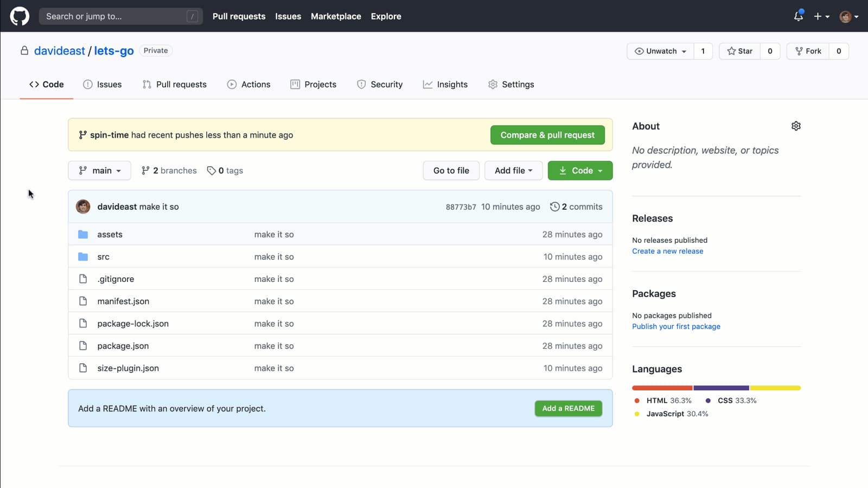Click the package.json file icon
Screen dimensions: 868x488
83,345
